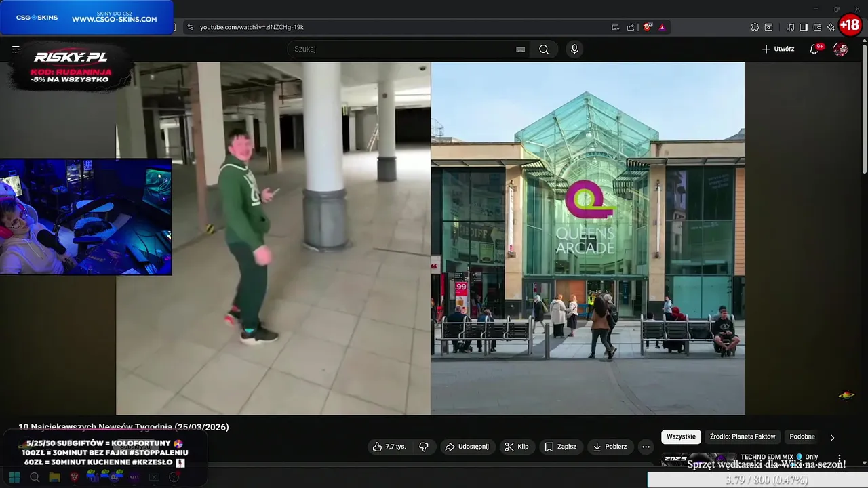The height and width of the screenshot is (488, 868).
Task: Open the Leo AI sparkle icon
Action: click(x=831, y=27)
